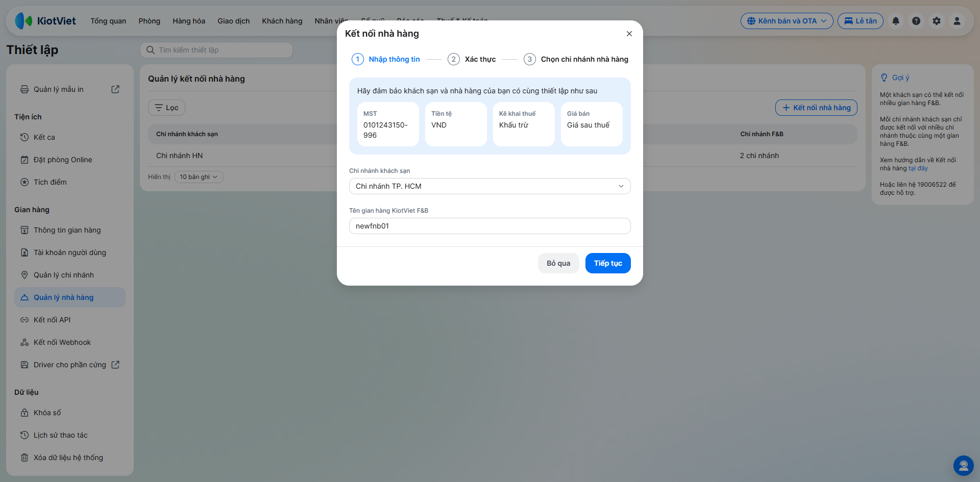Click the Thông tin gian hàng store icon

(x=24, y=230)
